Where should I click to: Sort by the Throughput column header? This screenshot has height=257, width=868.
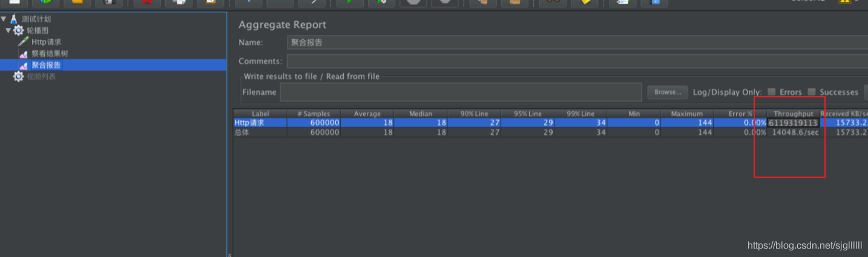tap(794, 114)
